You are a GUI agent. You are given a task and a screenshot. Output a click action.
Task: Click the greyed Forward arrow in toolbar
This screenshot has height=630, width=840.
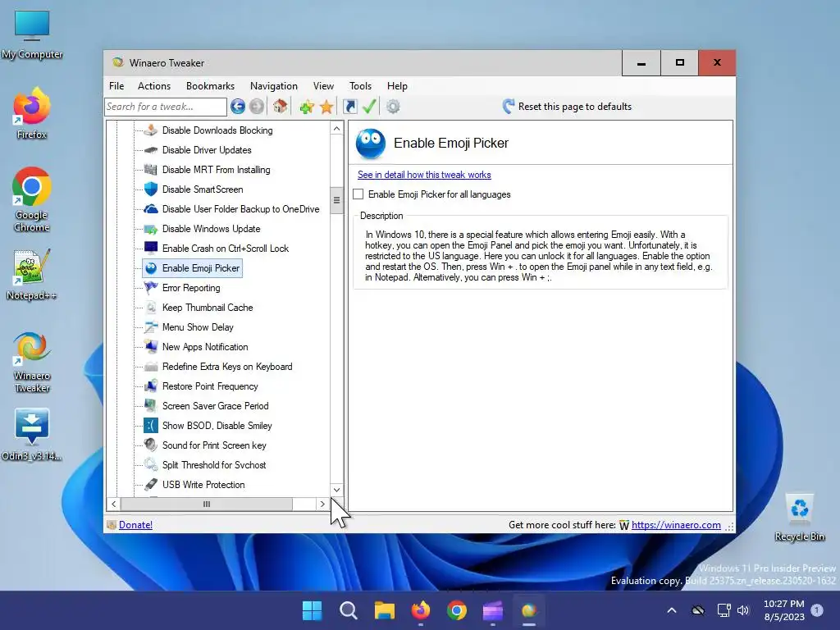click(x=257, y=107)
